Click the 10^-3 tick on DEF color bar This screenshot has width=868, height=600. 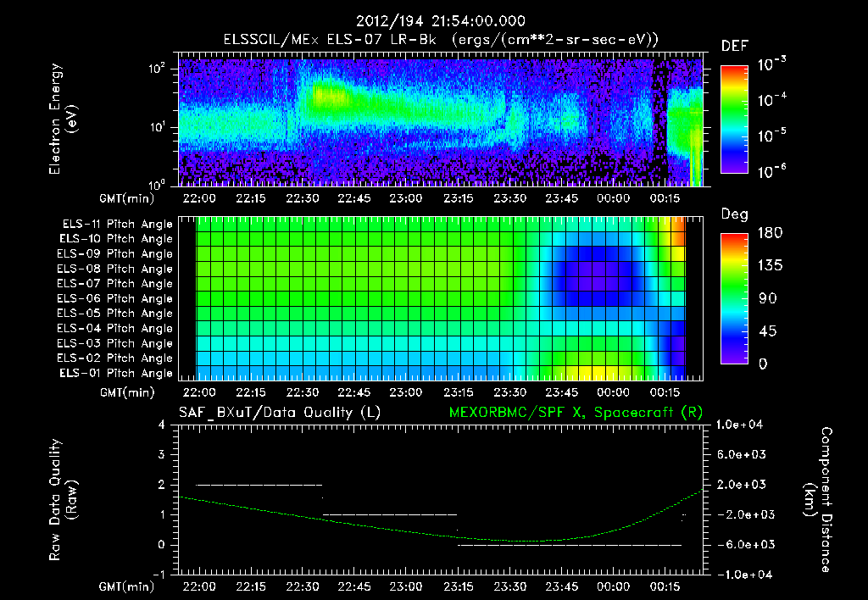pos(771,64)
